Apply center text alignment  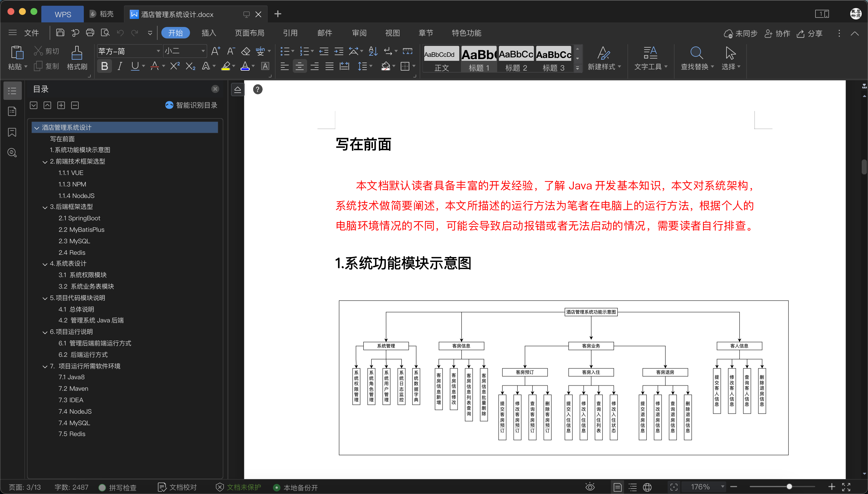(299, 66)
